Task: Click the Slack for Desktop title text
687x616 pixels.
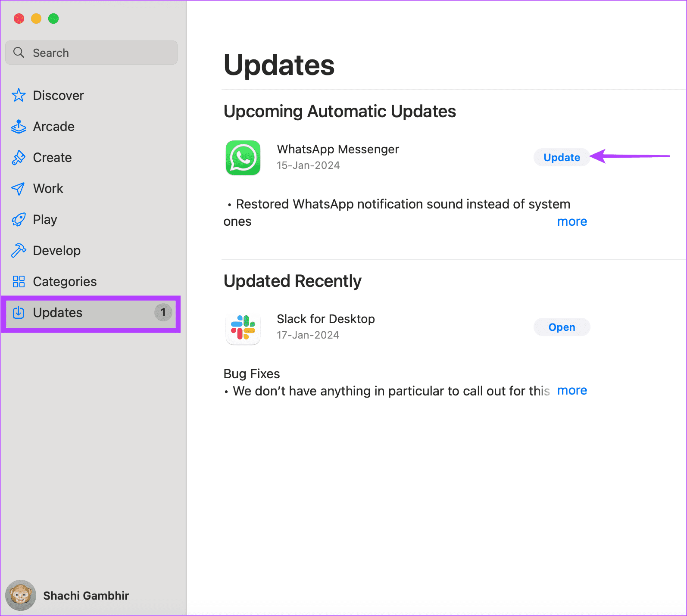Action: point(326,319)
